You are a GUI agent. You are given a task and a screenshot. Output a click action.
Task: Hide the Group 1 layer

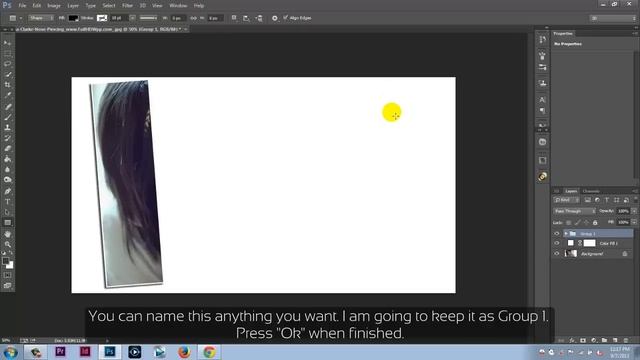557,233
